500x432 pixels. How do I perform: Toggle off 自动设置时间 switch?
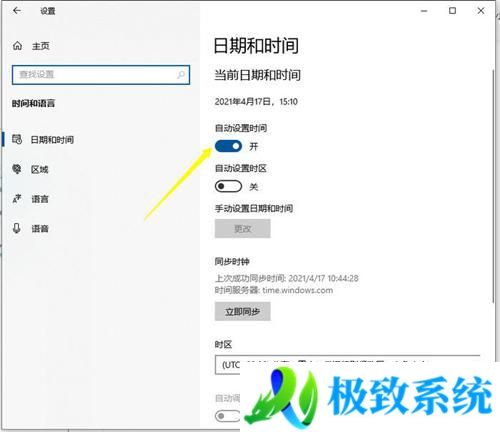point(228,146)
